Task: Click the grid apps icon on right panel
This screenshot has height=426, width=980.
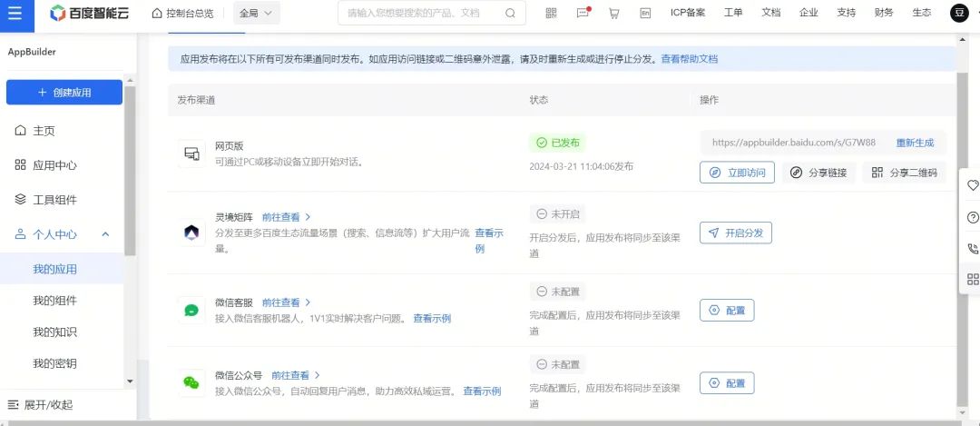Action: coord(973,279)
